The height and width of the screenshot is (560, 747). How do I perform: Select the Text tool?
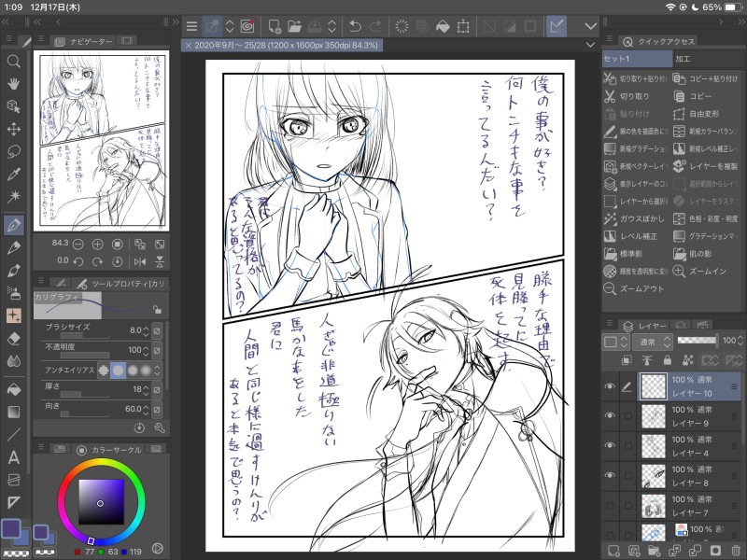coord(14,457)
